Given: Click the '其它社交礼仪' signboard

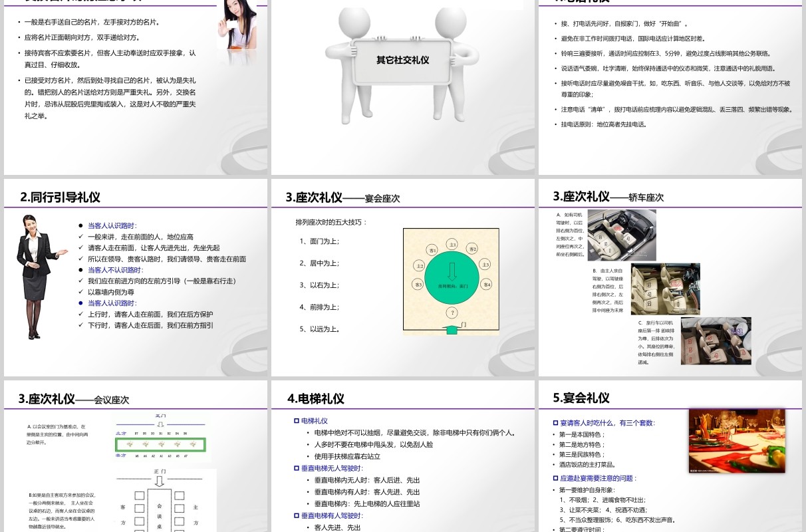Looking at the screenshot, I should click(403, 60).
